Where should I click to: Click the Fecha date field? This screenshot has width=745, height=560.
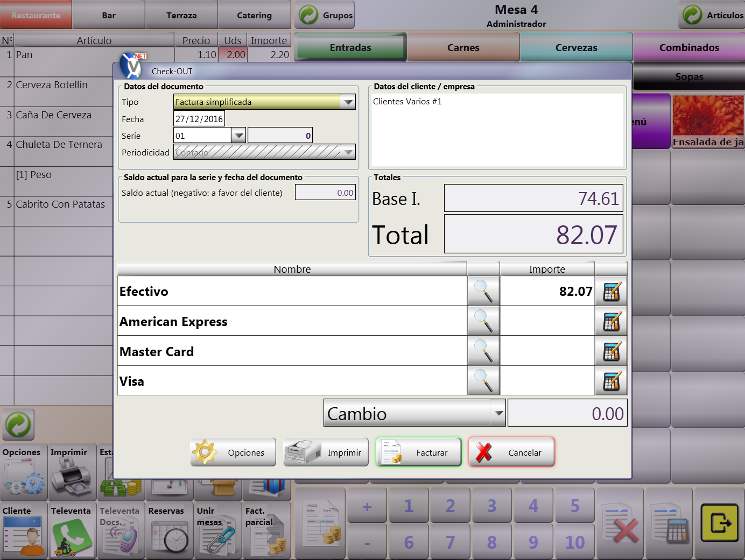199,119
